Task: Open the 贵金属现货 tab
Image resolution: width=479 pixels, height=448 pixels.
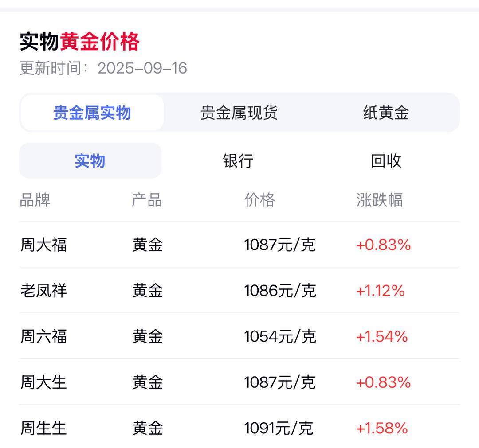Action: 239,113
